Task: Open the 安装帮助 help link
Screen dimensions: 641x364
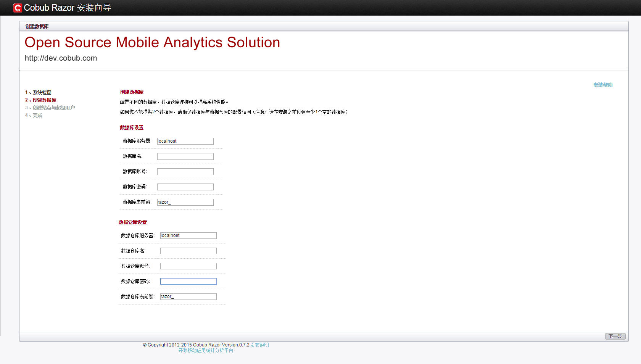Action: pos(603,85)
